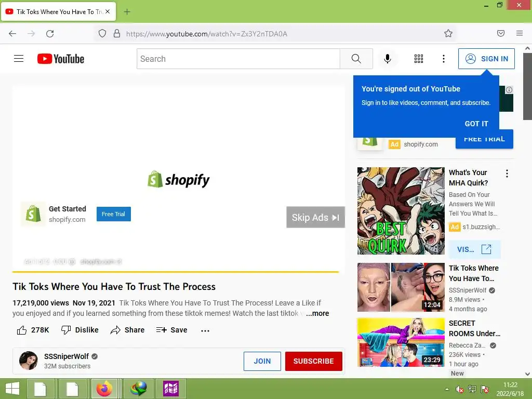Show hidden system tray icons
This screenshot has width=532, height=399.
(447, 389)
